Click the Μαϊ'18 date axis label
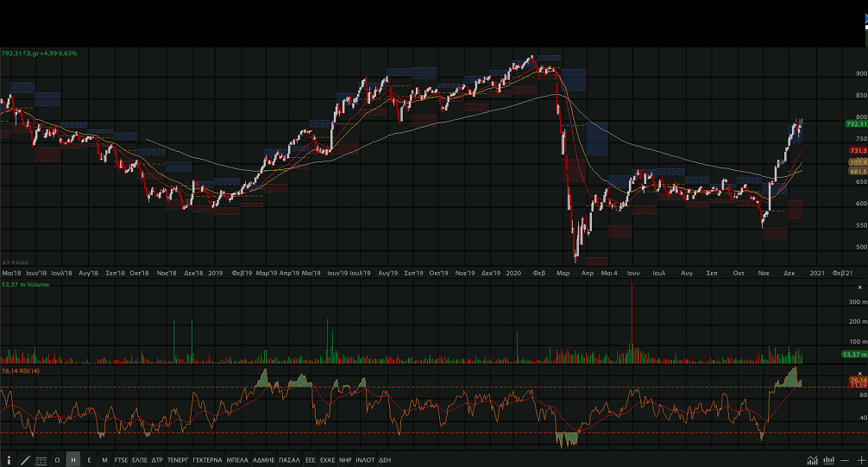Screen dimensions: 868x467 [x=11, y=273]
